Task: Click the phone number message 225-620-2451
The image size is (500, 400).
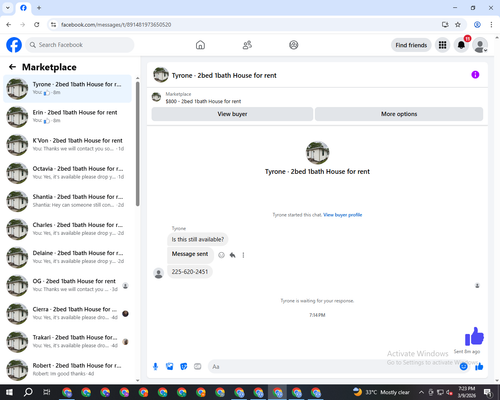Action: [190, 272]
